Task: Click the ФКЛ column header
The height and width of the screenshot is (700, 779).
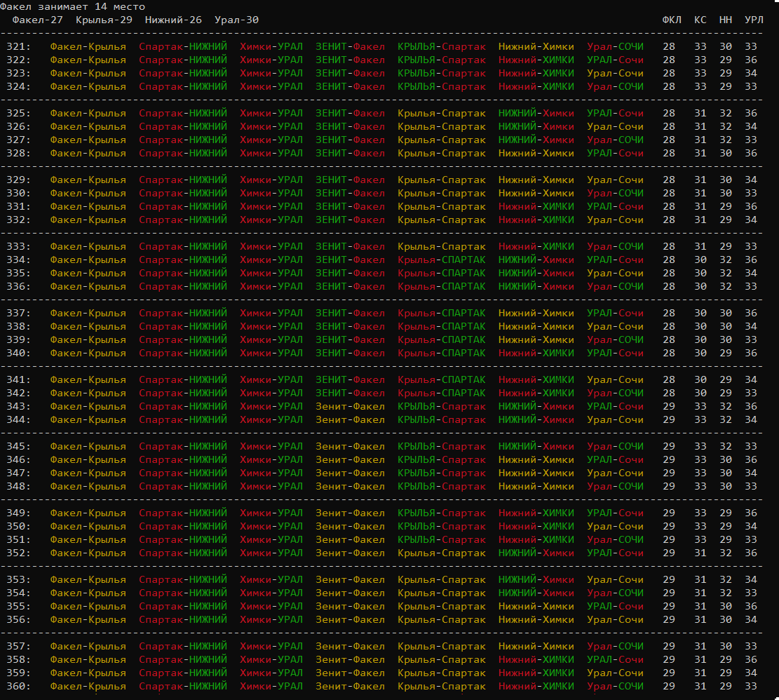Action: coord(672,20)
